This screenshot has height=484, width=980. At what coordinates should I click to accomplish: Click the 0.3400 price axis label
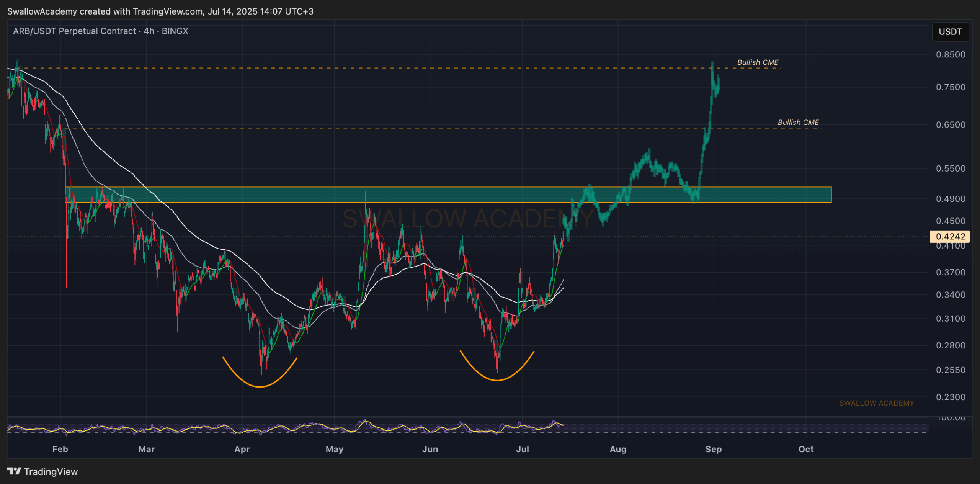pos(951,295)
